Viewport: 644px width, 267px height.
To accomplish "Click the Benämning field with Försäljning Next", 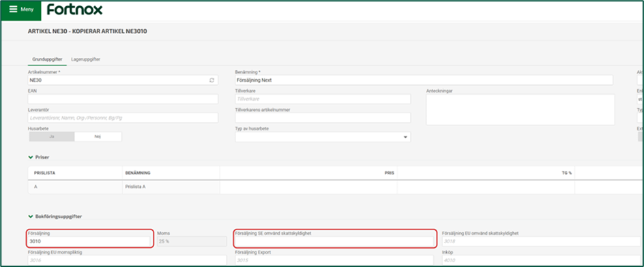I will coord(424,80).
